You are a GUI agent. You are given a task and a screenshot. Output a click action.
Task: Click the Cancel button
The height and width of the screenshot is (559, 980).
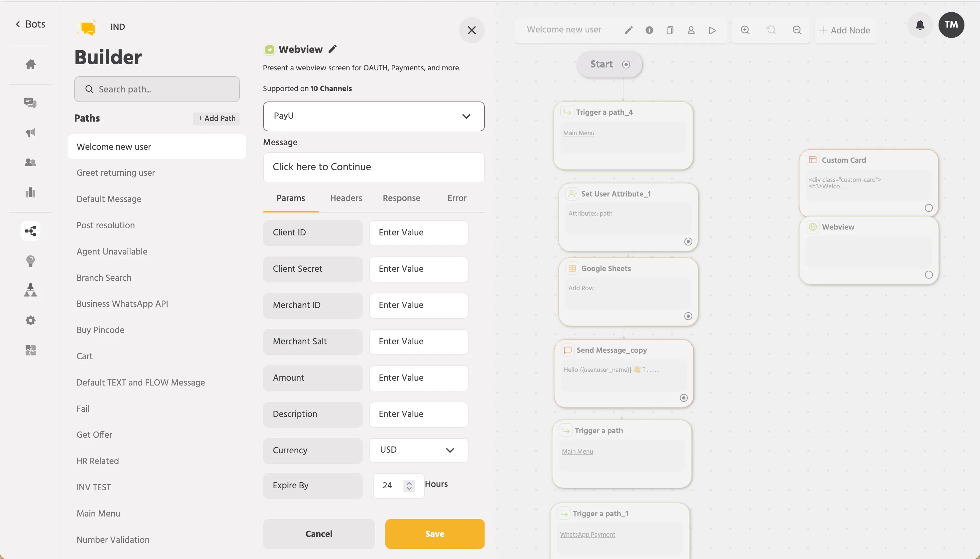(319, 534)
